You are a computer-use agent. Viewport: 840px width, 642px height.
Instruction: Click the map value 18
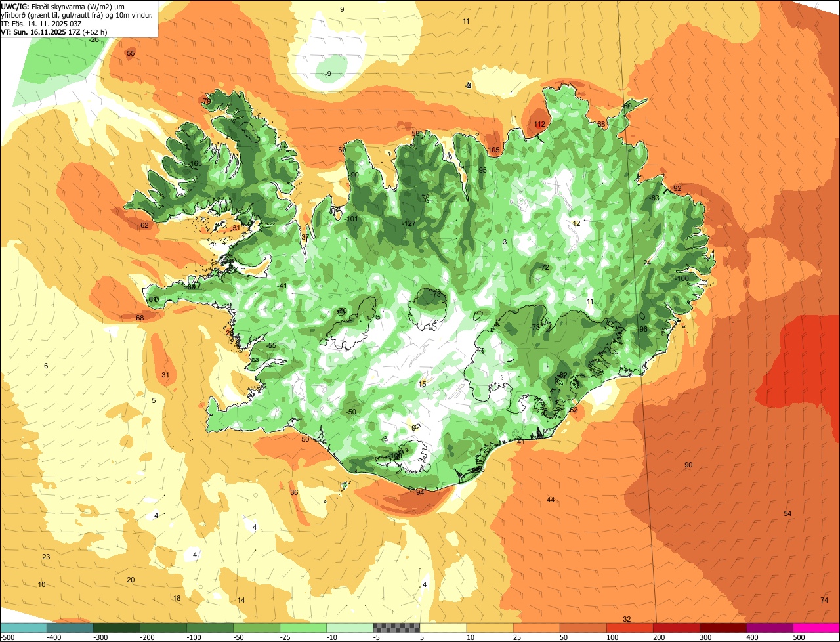tap(177, 598)
